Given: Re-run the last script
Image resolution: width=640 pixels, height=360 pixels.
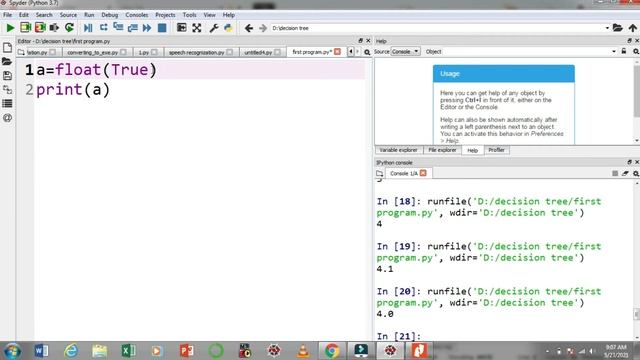Looking at the screenshot, I should pos(69,28).
